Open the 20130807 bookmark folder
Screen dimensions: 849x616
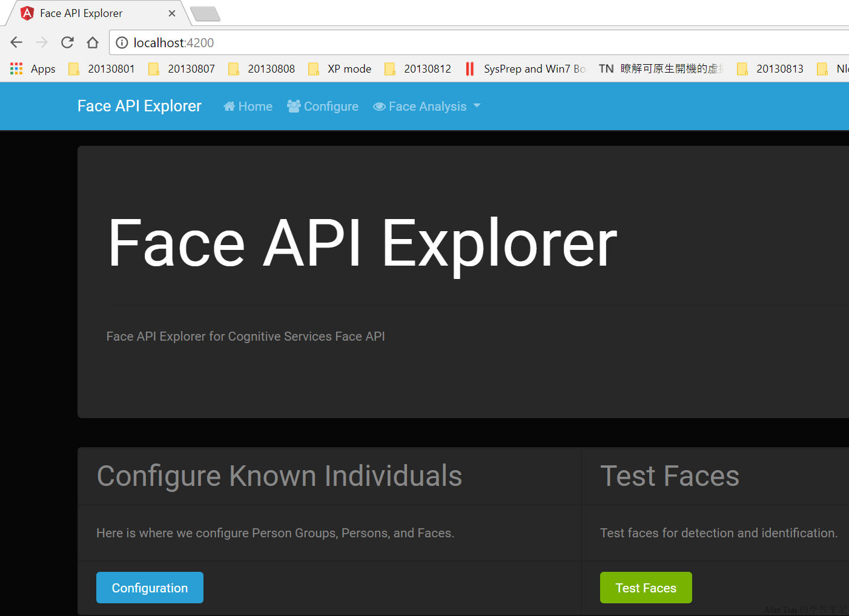(x=182, y=69)
